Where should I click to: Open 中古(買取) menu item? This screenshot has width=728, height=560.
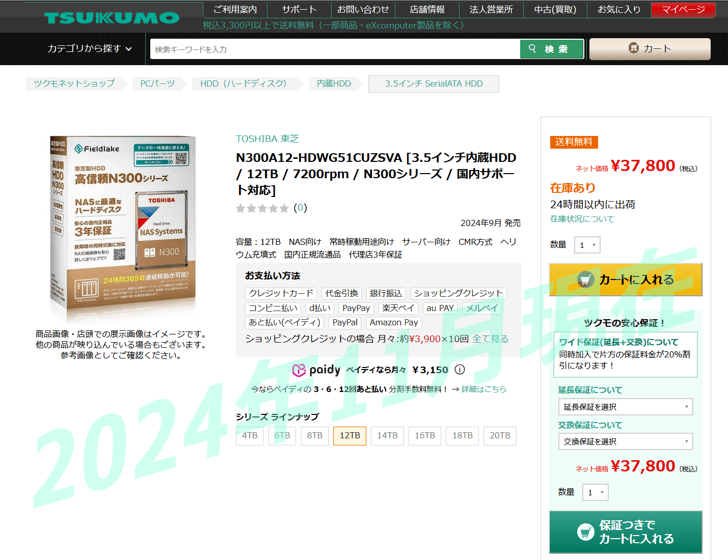[x=555, y=10]
